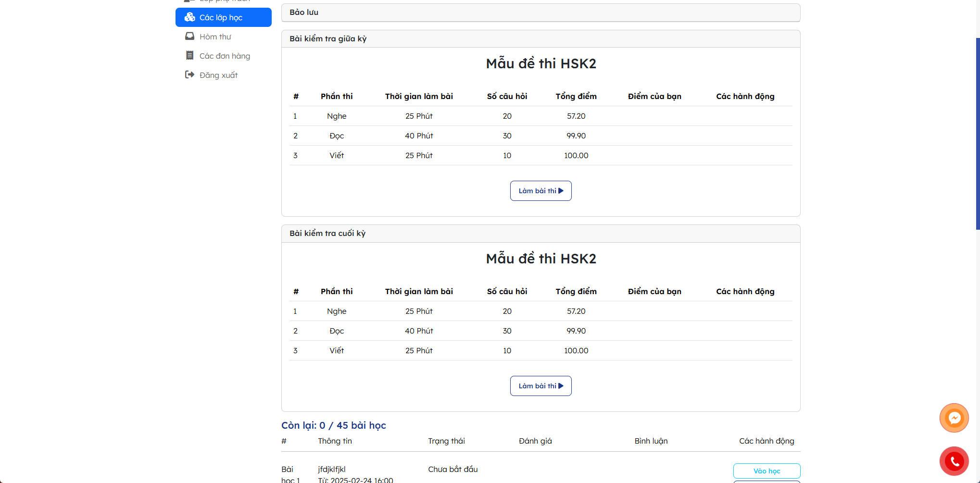Click final exam Các hành động column header

[x=745, y=292]
